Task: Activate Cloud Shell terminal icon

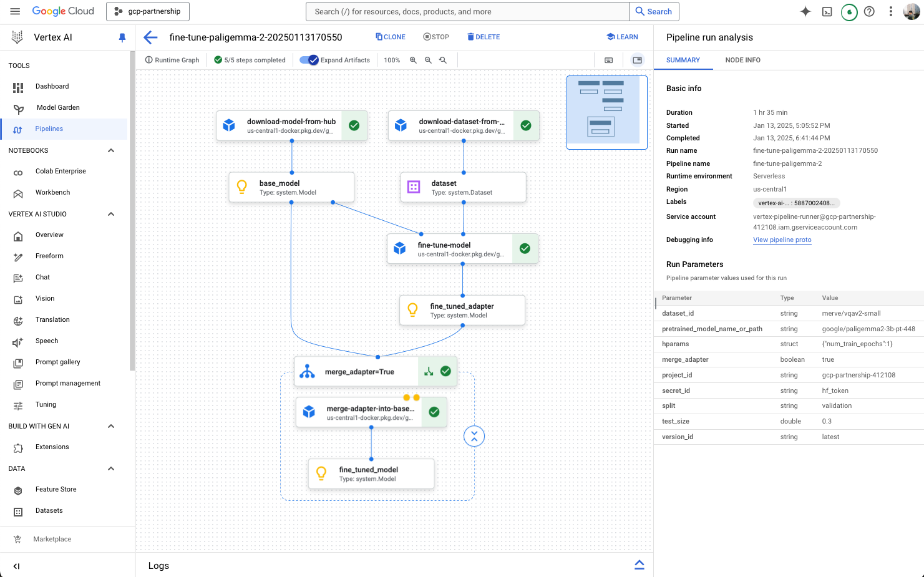Action: click(x=827, y=11)
